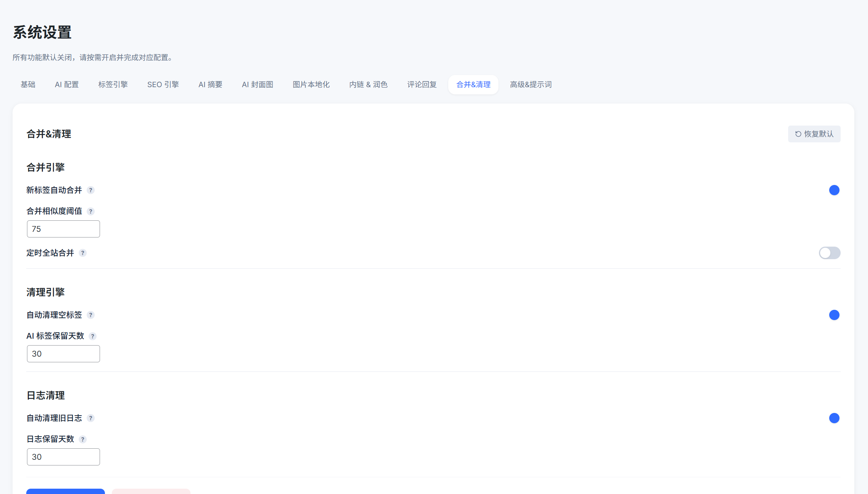The width and height of the screenshot is (868, 494).
Task: Show help for 定时全站合并
Action: click(x=83, y=253)
